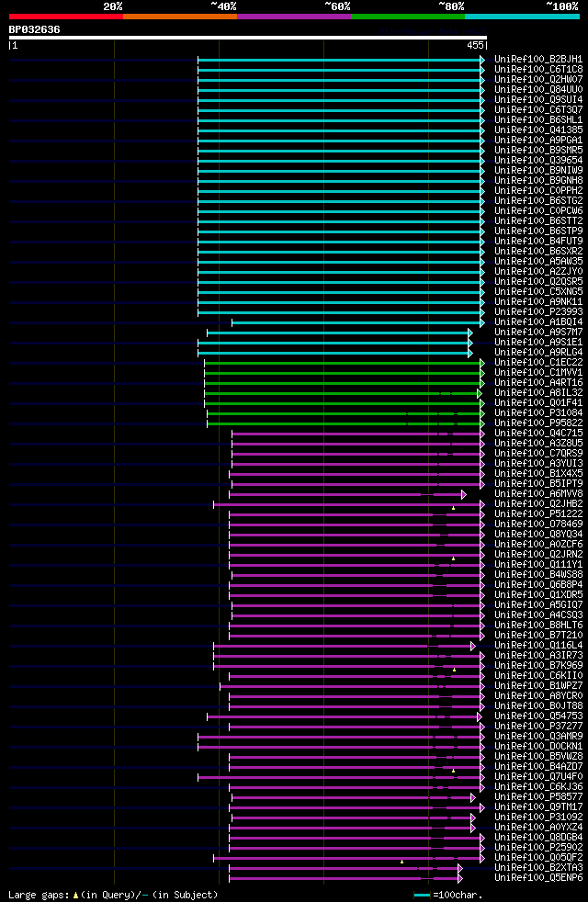The height and width of the screenshot is (902, 588).
Task: Select the UniRef100_P58577 label
Action: [538, 797]
